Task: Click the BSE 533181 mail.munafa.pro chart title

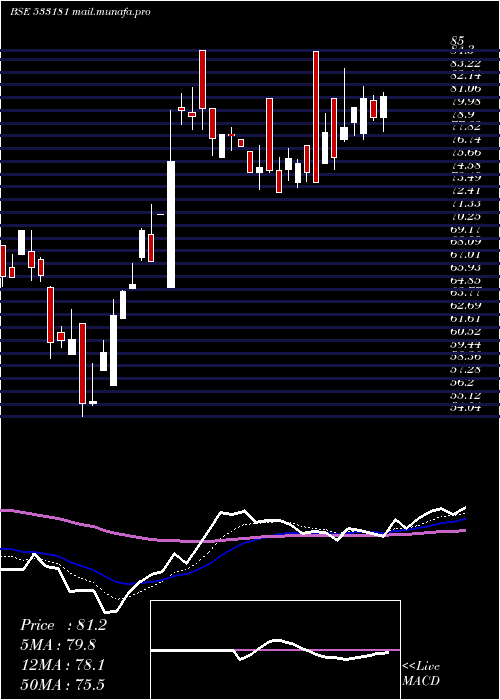Action: pos(80,12)
